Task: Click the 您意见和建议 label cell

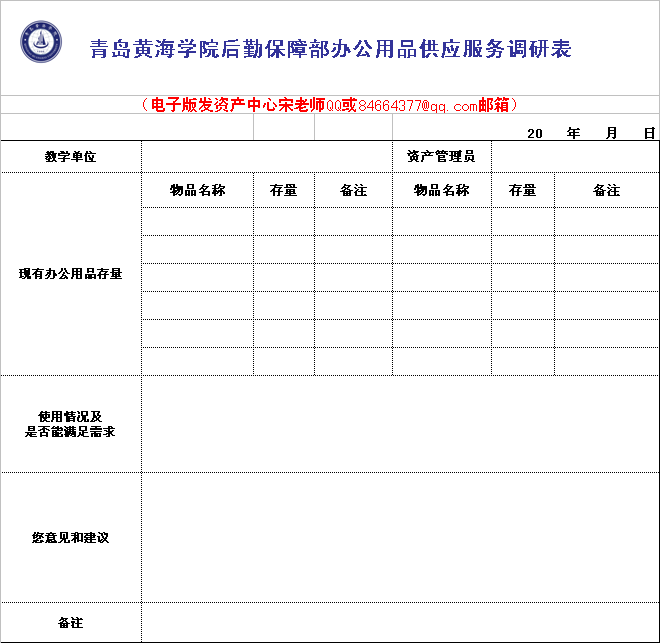Action: [x=70, y=538]
